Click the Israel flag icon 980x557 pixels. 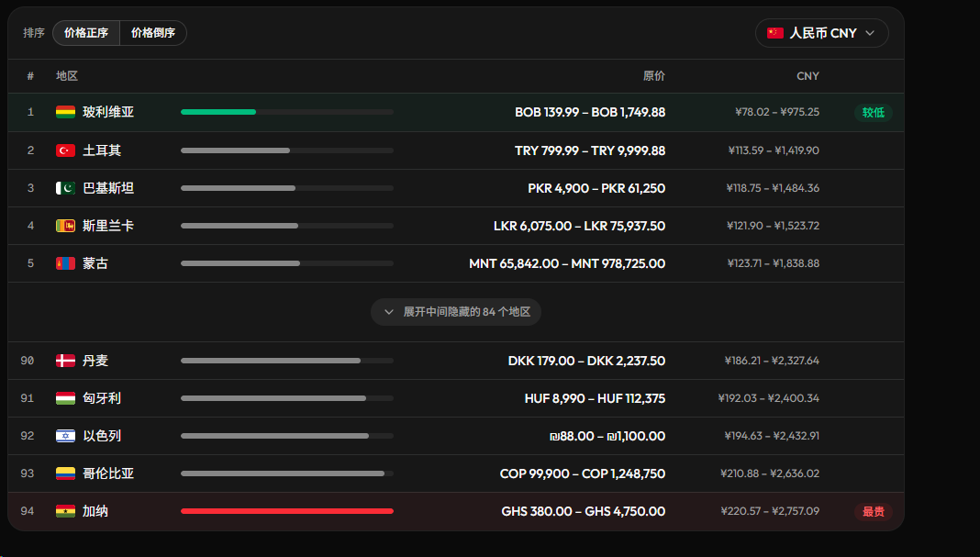pyautogui.click(x=66, y=436)
